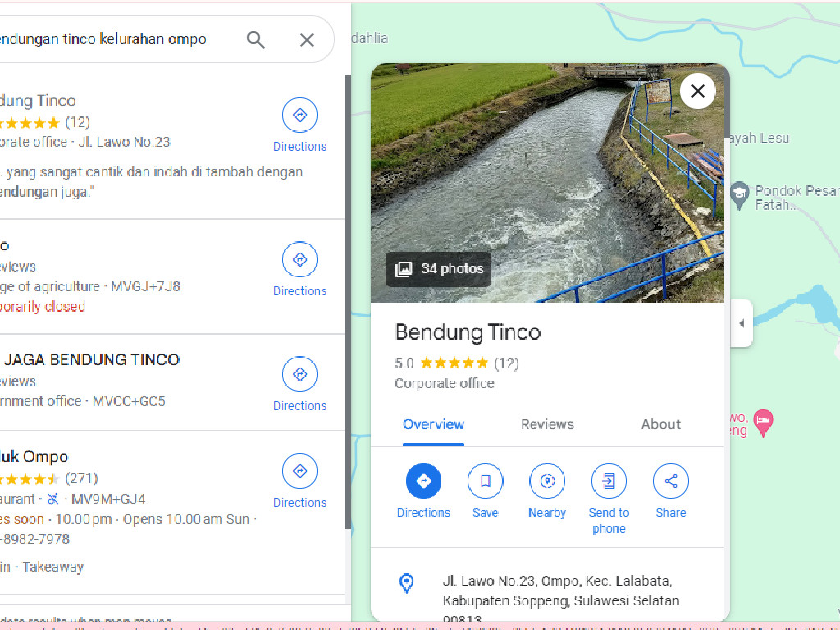840x630 pixels.
Task: Clear the search box with the X icon
Action: tap(307, 39)
